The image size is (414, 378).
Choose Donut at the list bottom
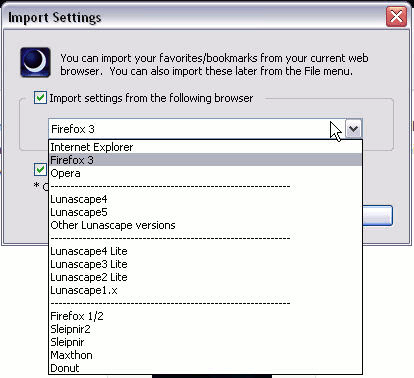point(205,368)
